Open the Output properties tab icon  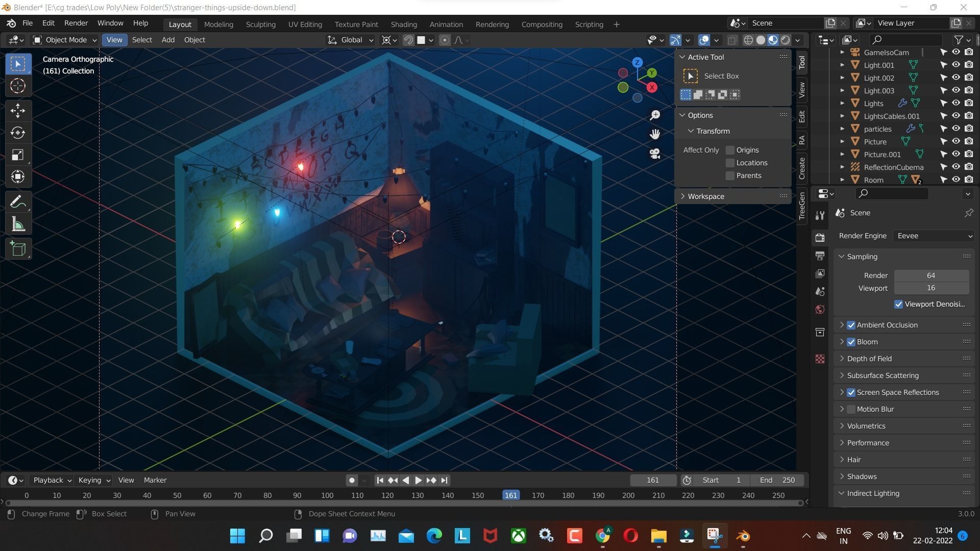click(x=820, y=256)
